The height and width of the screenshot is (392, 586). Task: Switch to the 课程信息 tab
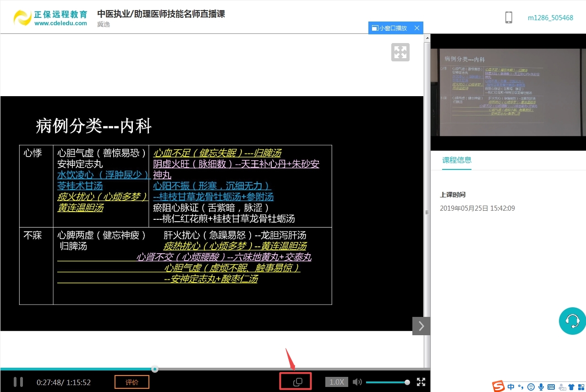[x=456, y=160]
